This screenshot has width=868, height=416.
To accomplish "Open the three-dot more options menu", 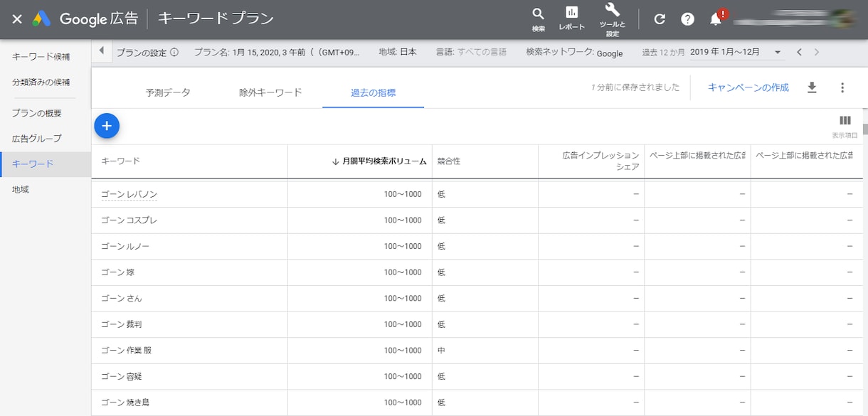I will coord(842,87).
